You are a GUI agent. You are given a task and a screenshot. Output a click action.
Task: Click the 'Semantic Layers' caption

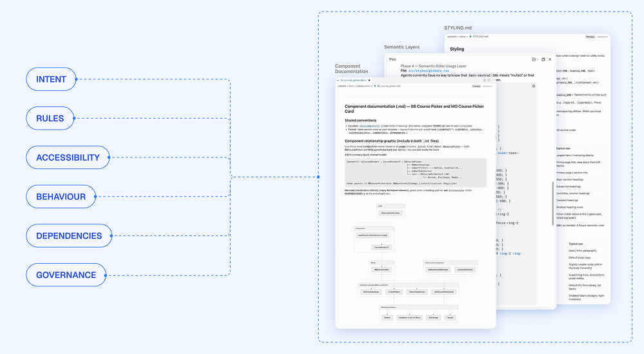coord(402,47)
